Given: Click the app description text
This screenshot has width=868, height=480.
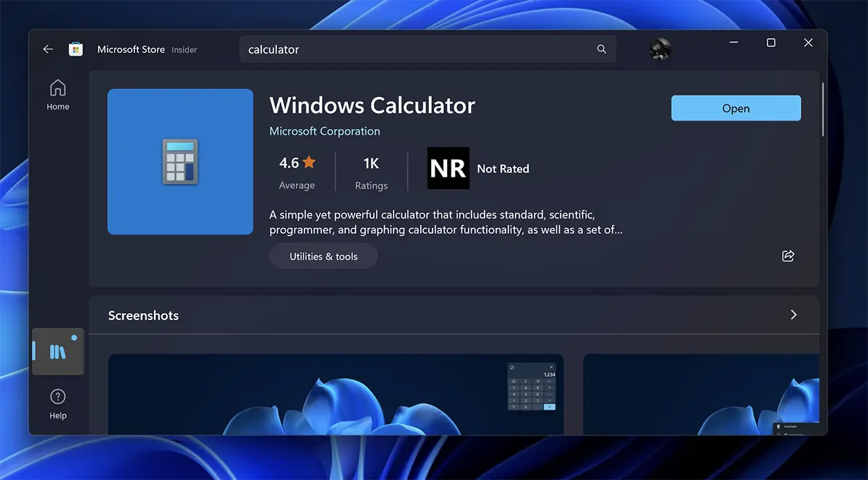Looking at the screenshot, I should pyautogui.click(x=446, y=222).
